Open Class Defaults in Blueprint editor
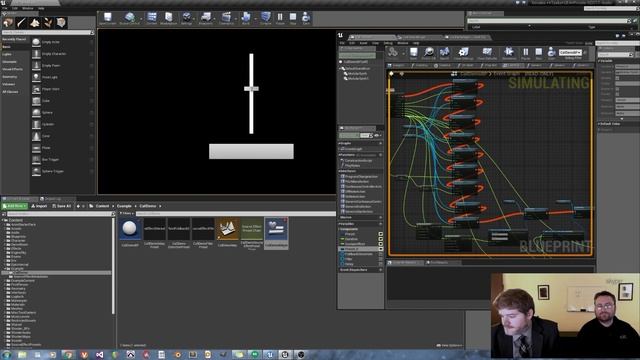The width and height of the screenshot is (640, 360). click(x=487, y=53)
